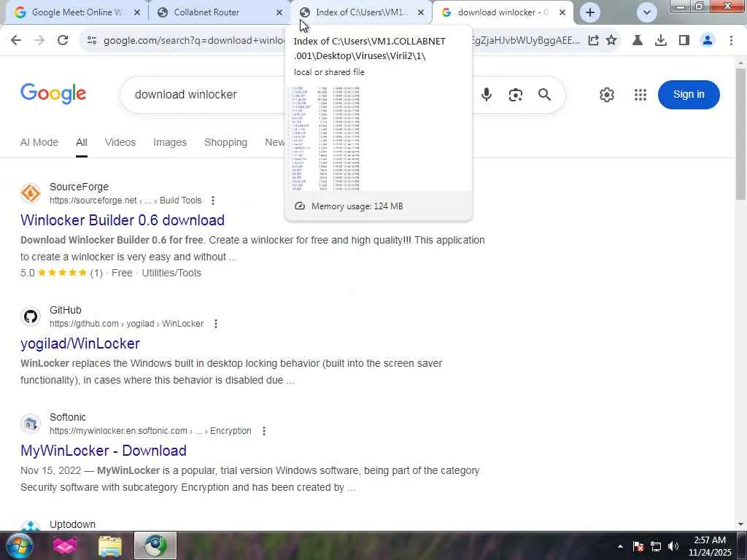747x560 pixels.
Task: Open network tray icon
Action: (656, 546)
